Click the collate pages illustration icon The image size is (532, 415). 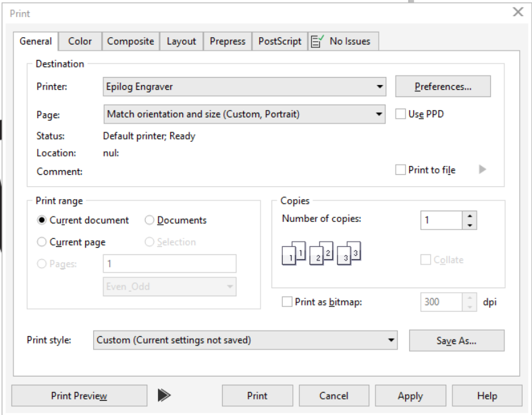321,253
